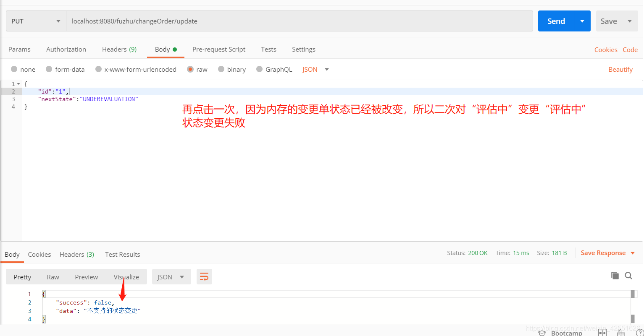Select the form-data body type
The width and height of the screenshot is (644, 336).
(65, 69)
